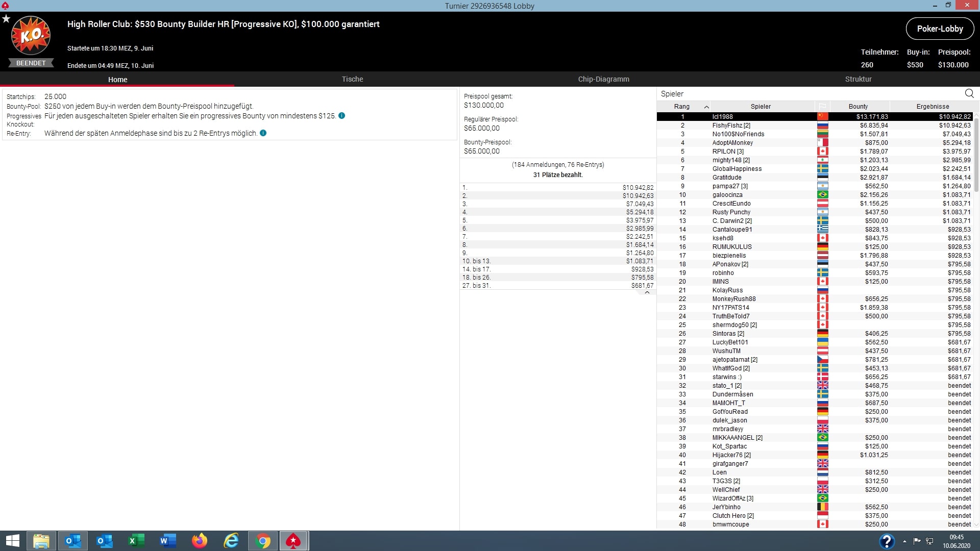Switch to the Tische tab
Image resolution: width=980 pixels, height=551 pixels.
click(x=352, y=79)
